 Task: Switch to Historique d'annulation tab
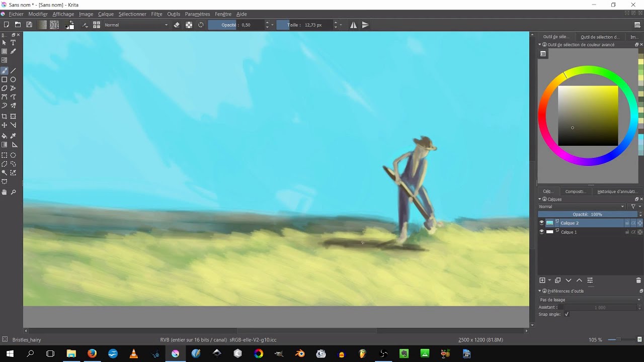coord(617,192)
